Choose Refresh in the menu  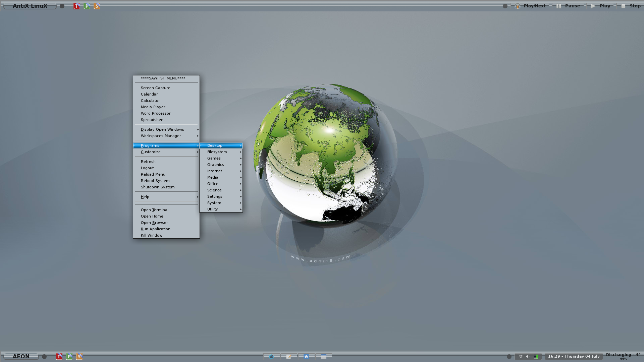click(166, 162)
